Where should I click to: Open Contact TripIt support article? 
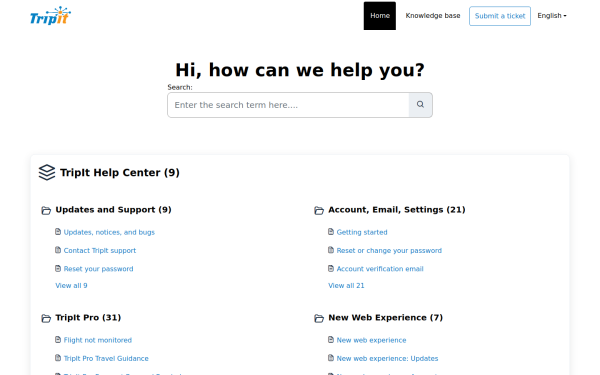99,251
